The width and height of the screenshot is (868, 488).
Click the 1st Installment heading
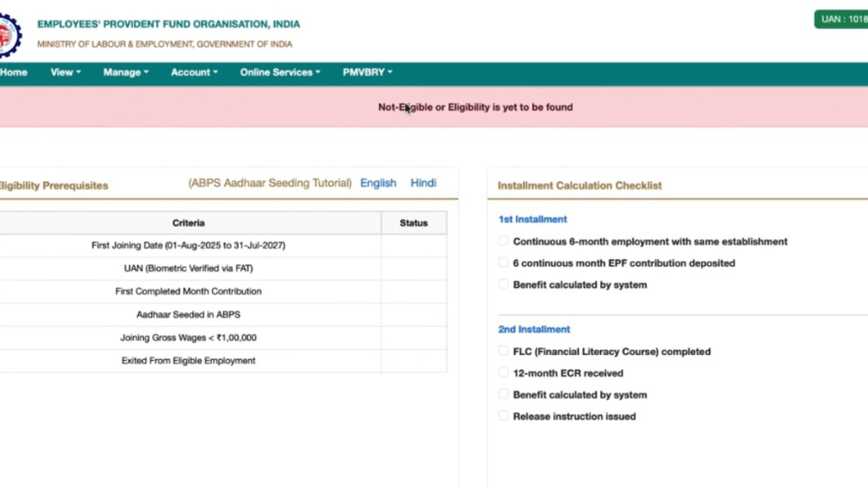tap(532, 219)
